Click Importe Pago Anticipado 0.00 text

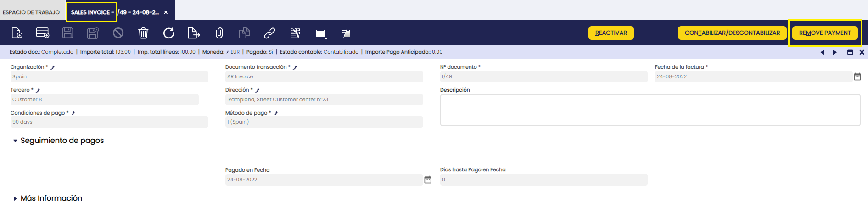[404, 52]
